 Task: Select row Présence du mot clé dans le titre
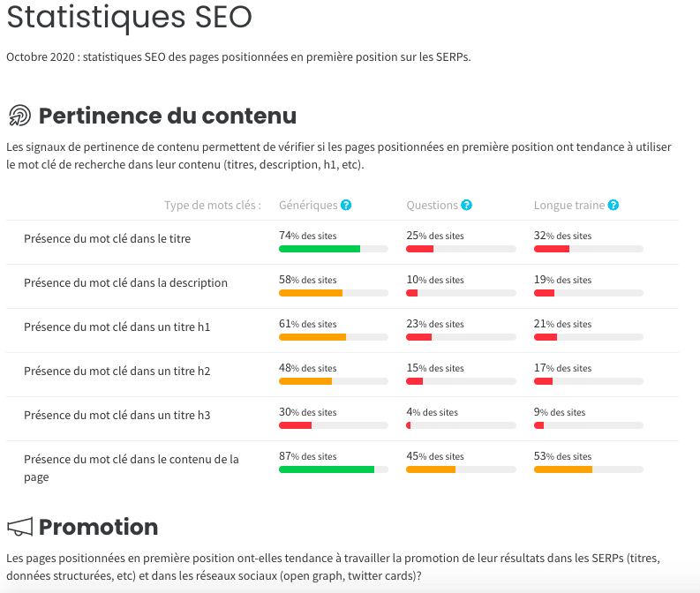click(x=107, y=239)
